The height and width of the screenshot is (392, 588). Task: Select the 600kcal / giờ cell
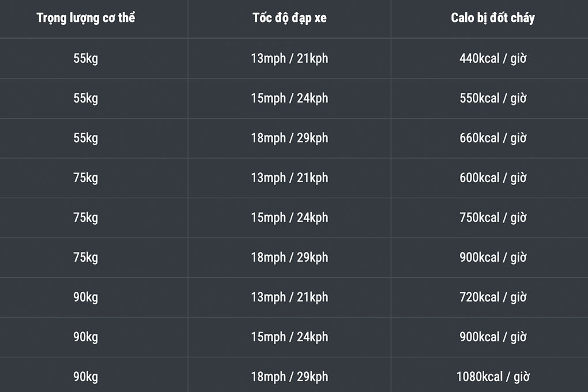click(x=493, y=178)
